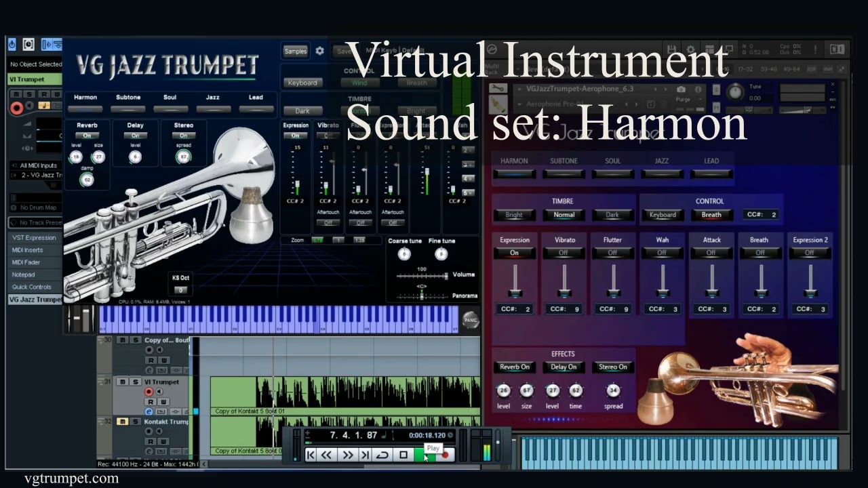Viewport: 868px width, 488px height.
Task: Switch Kontakt rack to channels 17-32
Action: 745,69
